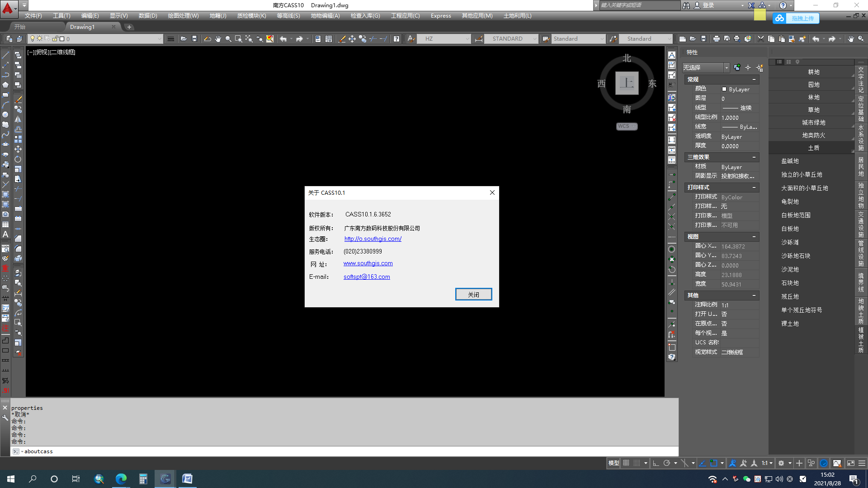Collapse the 三维效果 properties section

coord(754,157)
